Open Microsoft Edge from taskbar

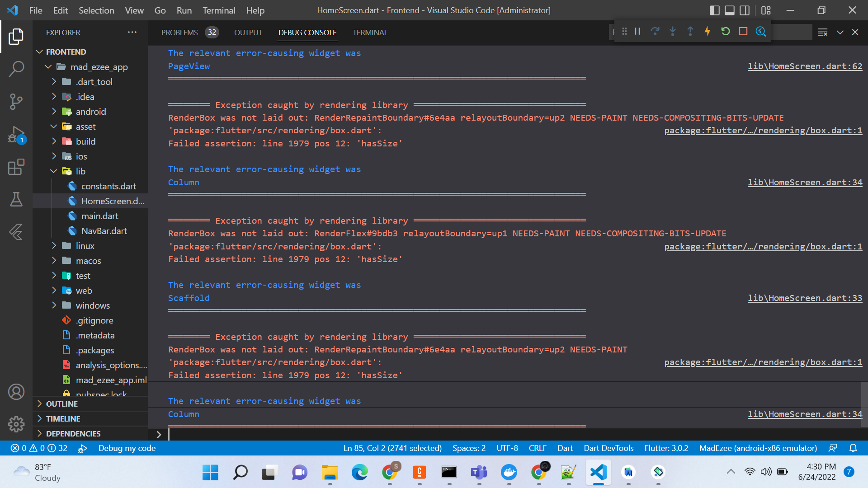(x=359, y=472)
